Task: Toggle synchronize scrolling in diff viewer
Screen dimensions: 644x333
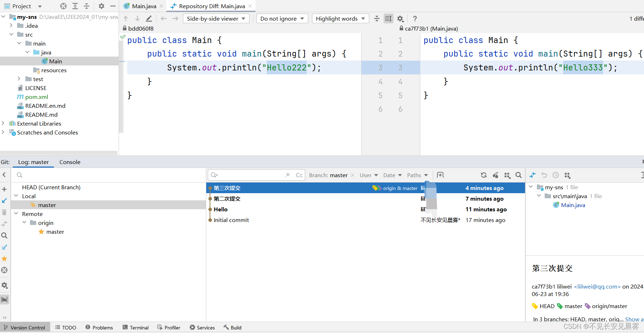Action: pos(388,18)
